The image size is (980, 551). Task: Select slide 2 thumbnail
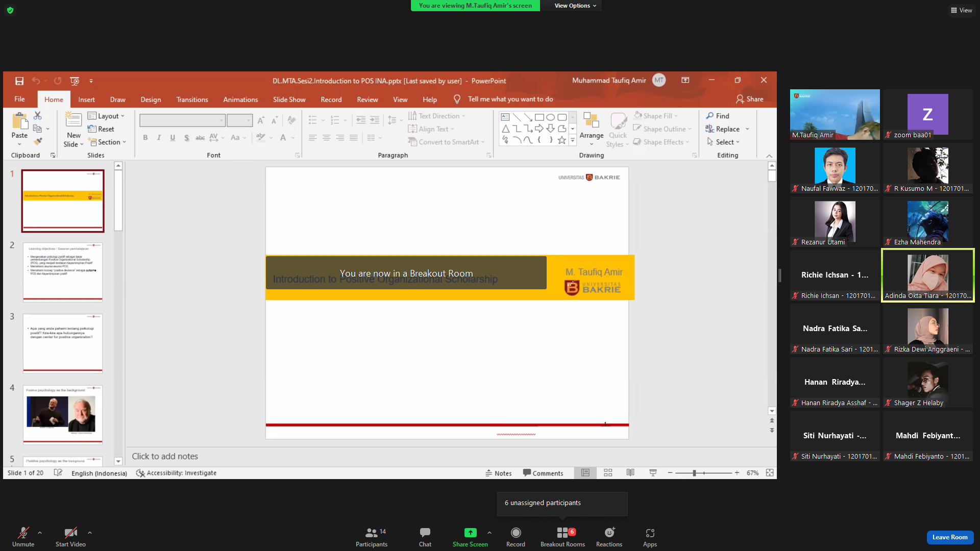pyautogui.click(x=63, y=272)
